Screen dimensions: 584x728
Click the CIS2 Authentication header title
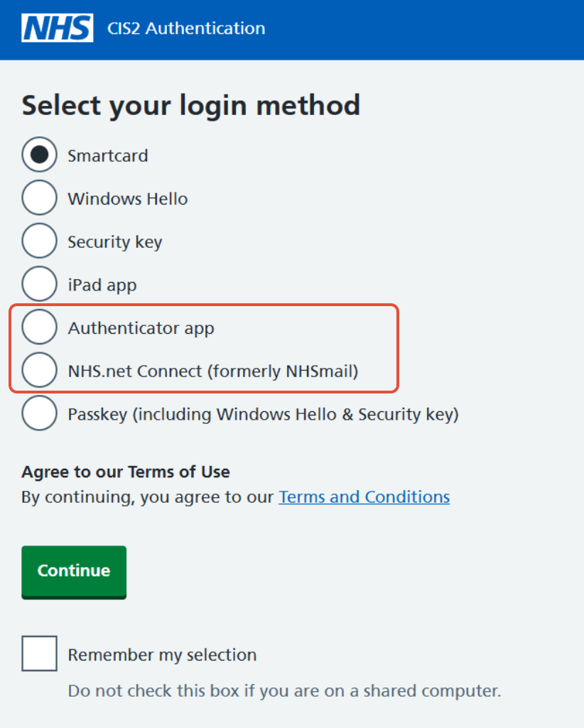pyautogui.click(x=185, y=28)
